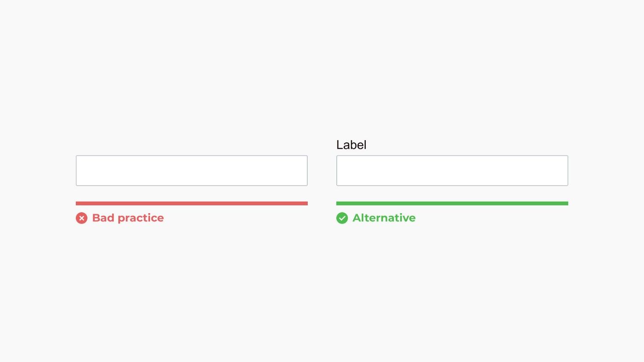Tap the white cross inside the red circle
644x362 pixels.
[81, 218]
